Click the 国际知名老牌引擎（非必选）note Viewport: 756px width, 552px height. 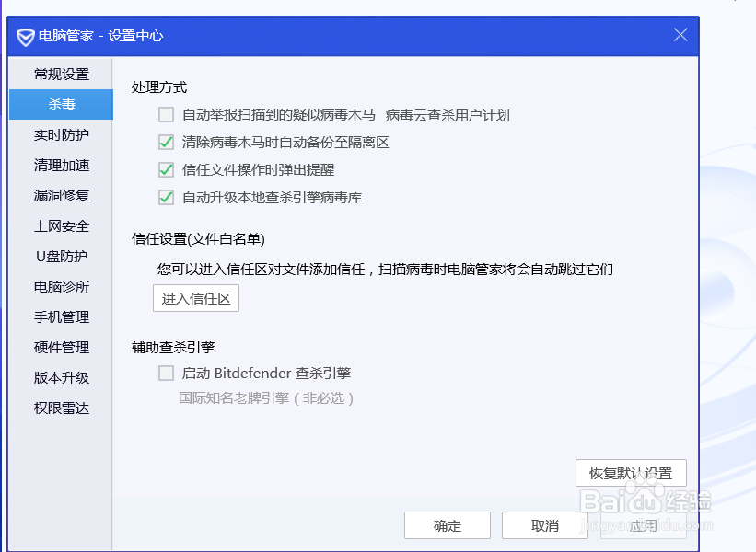pos(267,398)
